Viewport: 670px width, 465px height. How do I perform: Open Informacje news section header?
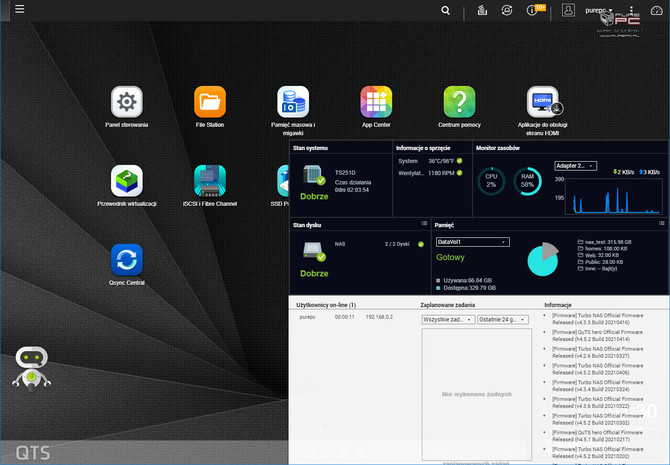(x=558, y=305)
